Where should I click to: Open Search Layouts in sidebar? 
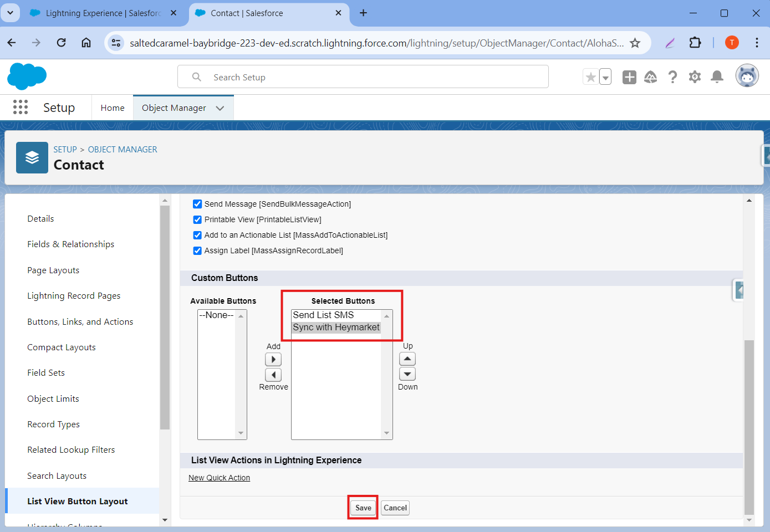click(57, 475)
